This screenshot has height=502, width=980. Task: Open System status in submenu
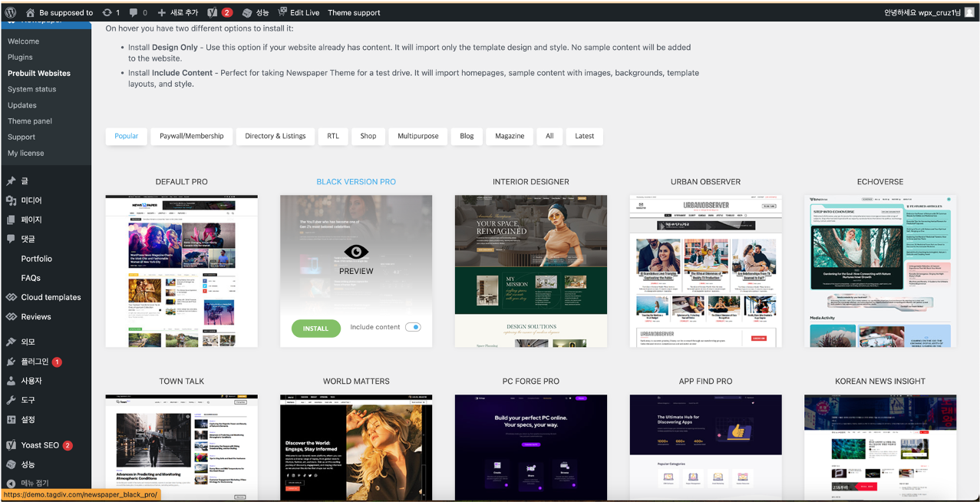click(x=32, y=89)
